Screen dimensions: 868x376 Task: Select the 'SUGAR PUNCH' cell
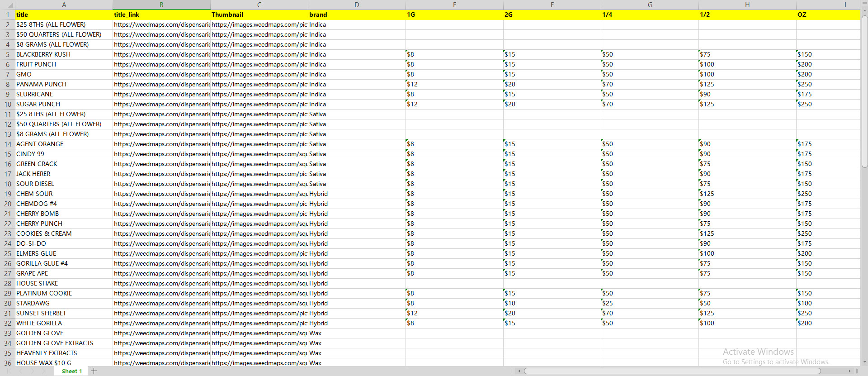(x=64, y=104)
